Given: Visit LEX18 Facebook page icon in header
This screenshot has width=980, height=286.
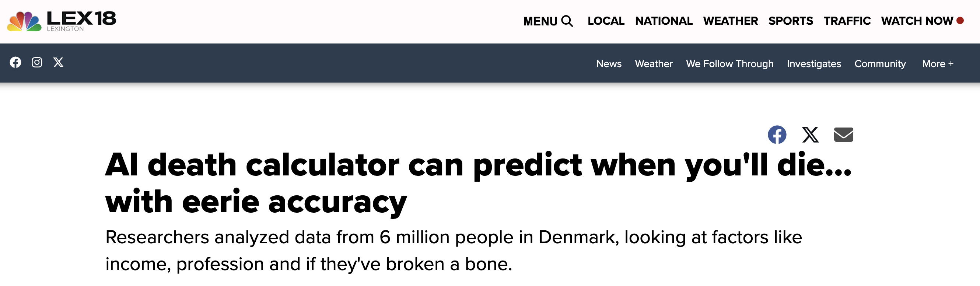Looking at the screenshot, I should (x=15, y=62).
